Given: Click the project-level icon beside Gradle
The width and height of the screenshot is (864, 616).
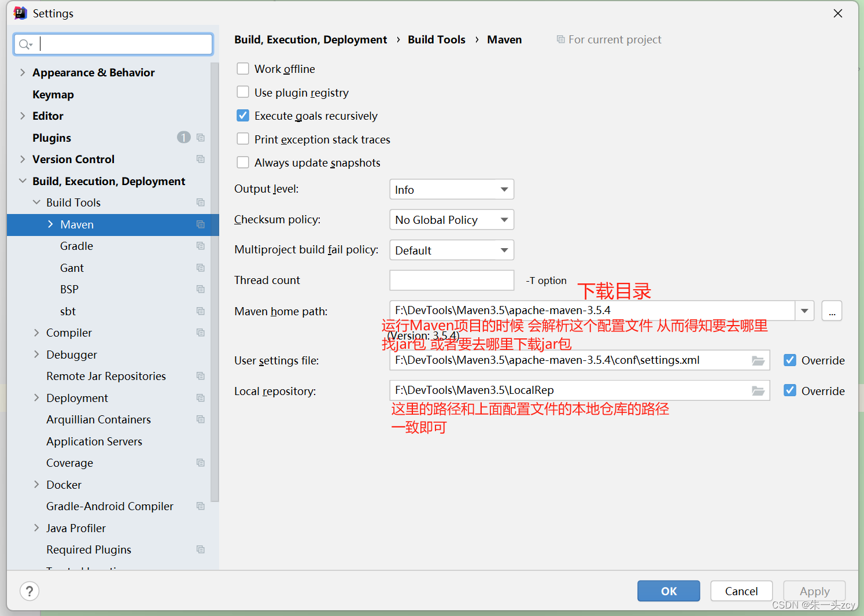Looking at the screenshot, I should click(x=201, y=246).
